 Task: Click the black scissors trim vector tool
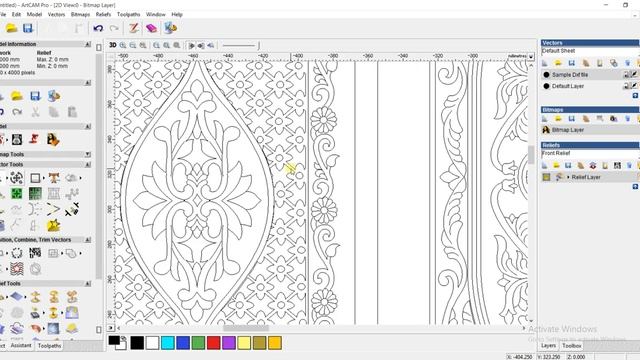tap(71, 209)
